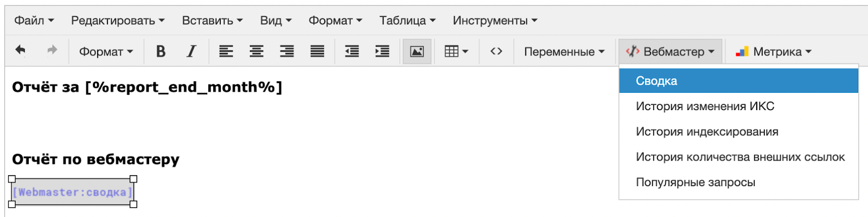The width and height of the screenshot is (868, 217).
Task: Open the Формат menu in menu bar
Action: 335,21
